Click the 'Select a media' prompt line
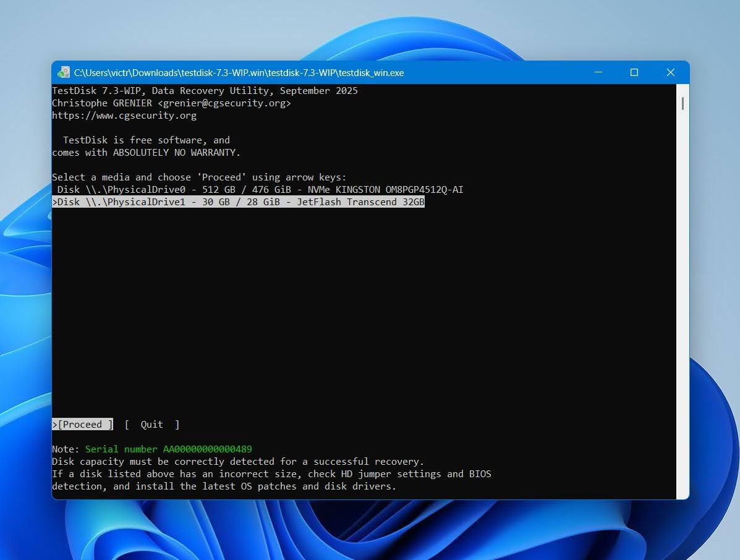 click(199, 177)
